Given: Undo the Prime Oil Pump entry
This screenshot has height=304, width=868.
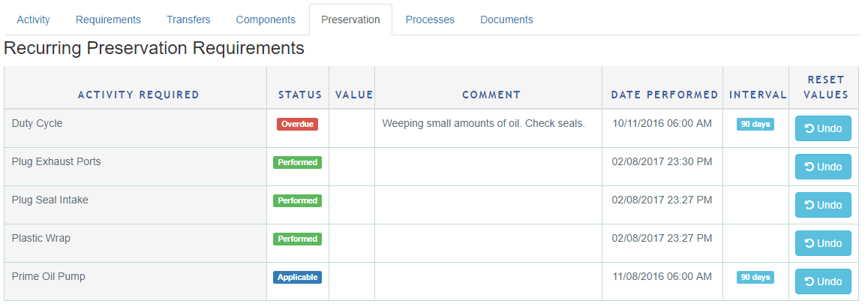Looking at the screenshot, I should 823,281.
